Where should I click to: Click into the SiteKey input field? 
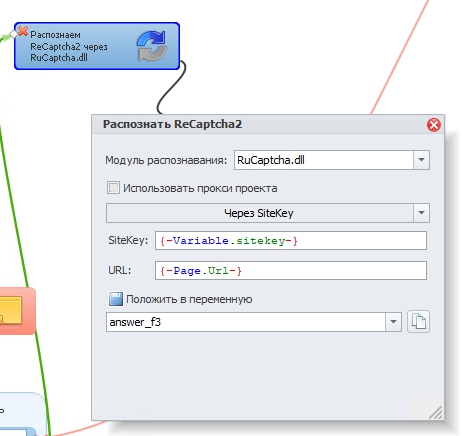click(x=291, y=241)
